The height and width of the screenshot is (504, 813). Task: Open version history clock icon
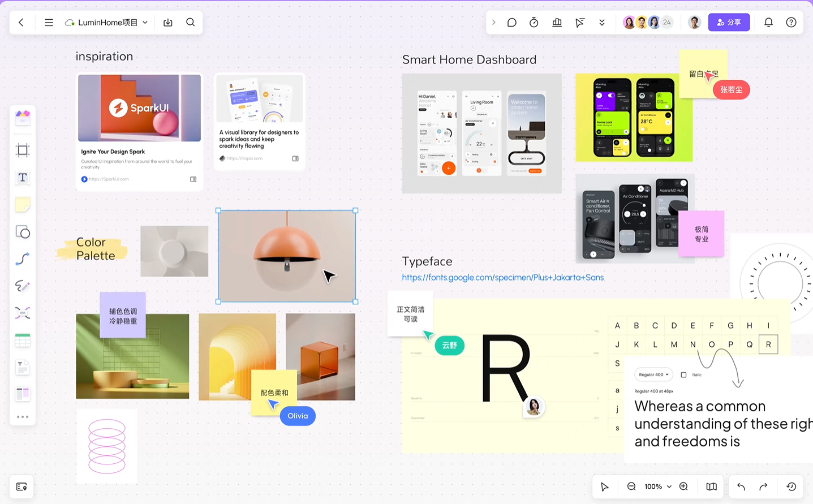pos(792,486)
